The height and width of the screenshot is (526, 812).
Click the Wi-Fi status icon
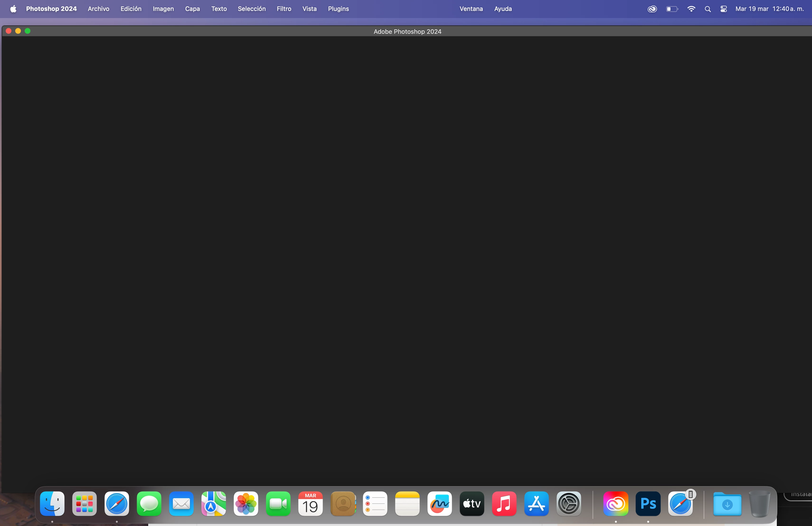coord(691,9)
